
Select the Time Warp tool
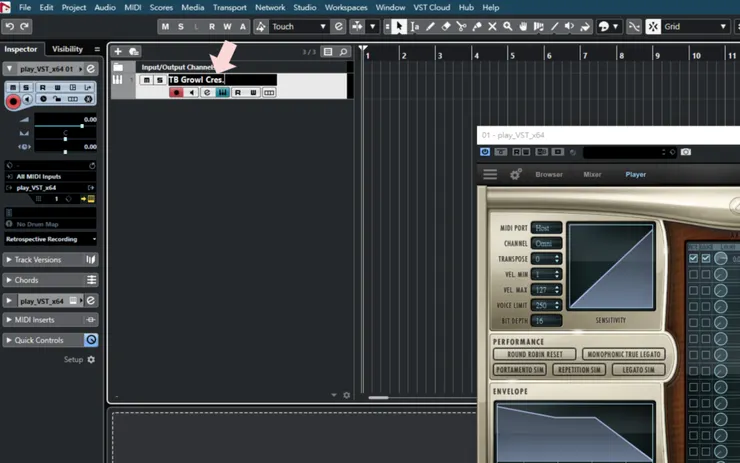pyautogui.click(x=538, y=26)
